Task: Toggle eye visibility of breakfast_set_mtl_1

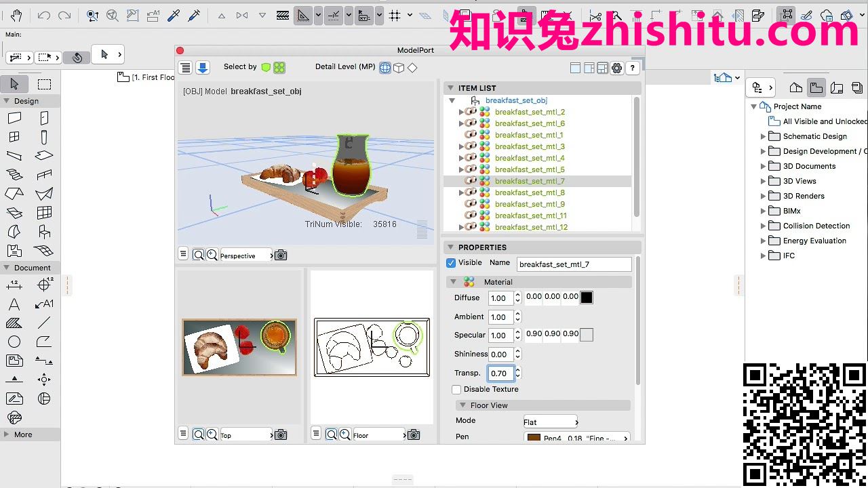Action: 471,135
